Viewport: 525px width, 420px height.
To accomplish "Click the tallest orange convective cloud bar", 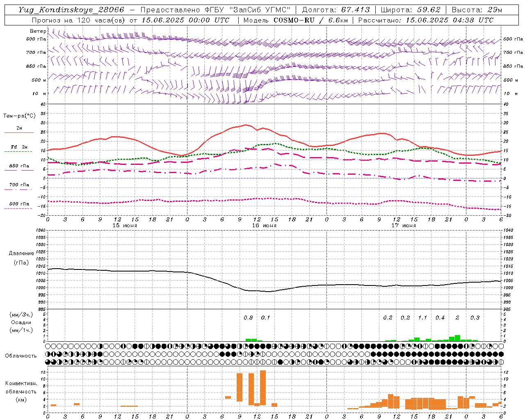I will [x=263, y=388].
